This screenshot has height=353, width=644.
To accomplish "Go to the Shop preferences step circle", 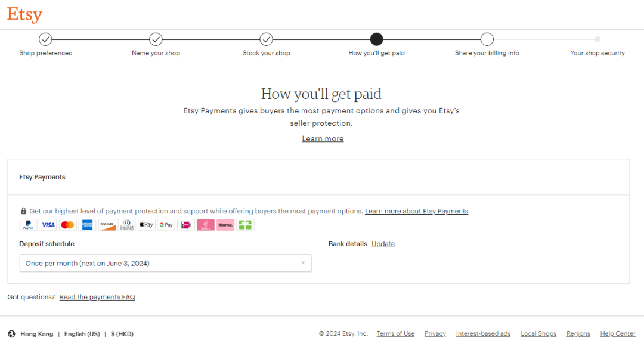I will pos(45,39).
